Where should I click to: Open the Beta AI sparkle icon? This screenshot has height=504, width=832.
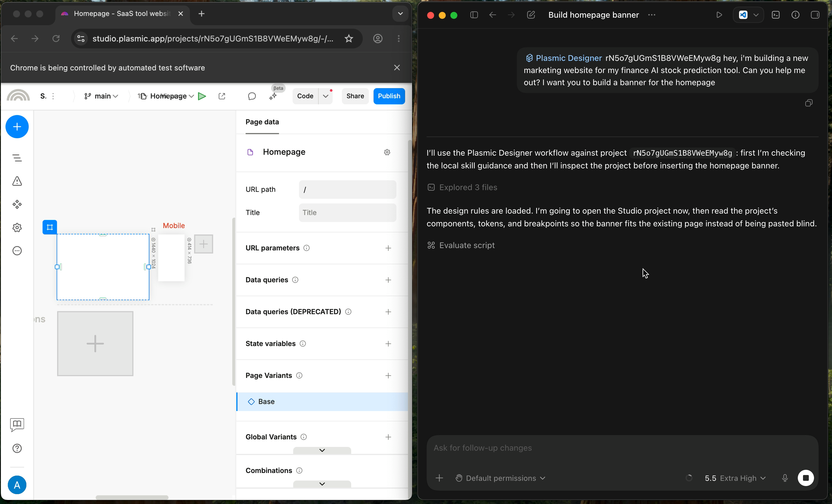[273, 97]
